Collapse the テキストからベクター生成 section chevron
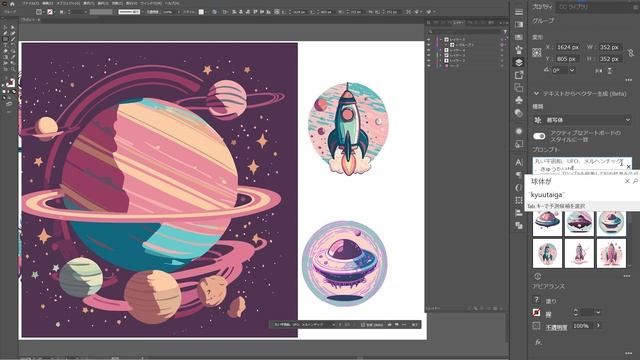Screen dimensions: 640x360 coord(536,93)
